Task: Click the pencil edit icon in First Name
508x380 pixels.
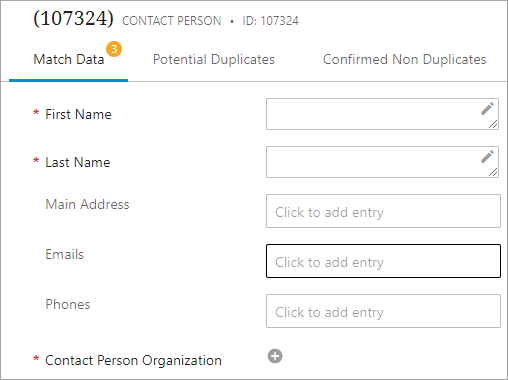Action: click(487, 109)
